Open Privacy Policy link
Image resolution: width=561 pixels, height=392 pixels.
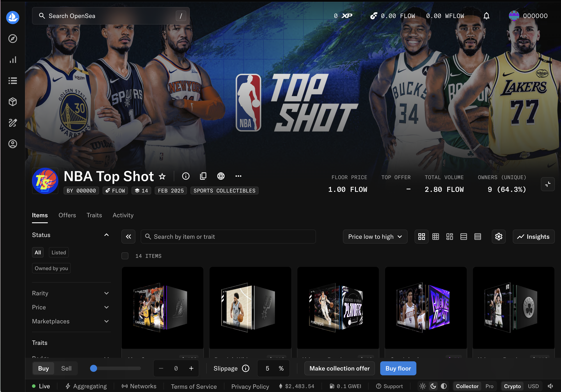(250, 386)
